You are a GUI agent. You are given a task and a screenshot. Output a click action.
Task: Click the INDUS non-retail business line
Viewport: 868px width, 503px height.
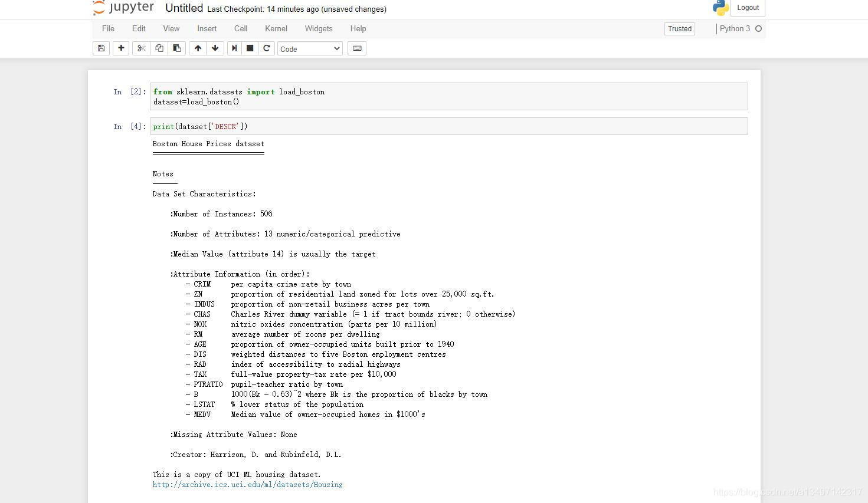point(308,304)
